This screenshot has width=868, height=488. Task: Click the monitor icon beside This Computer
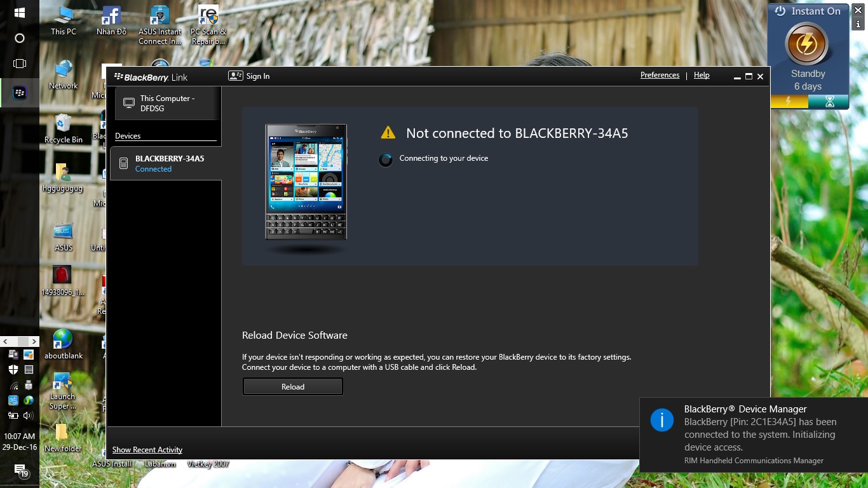point(129,103)
